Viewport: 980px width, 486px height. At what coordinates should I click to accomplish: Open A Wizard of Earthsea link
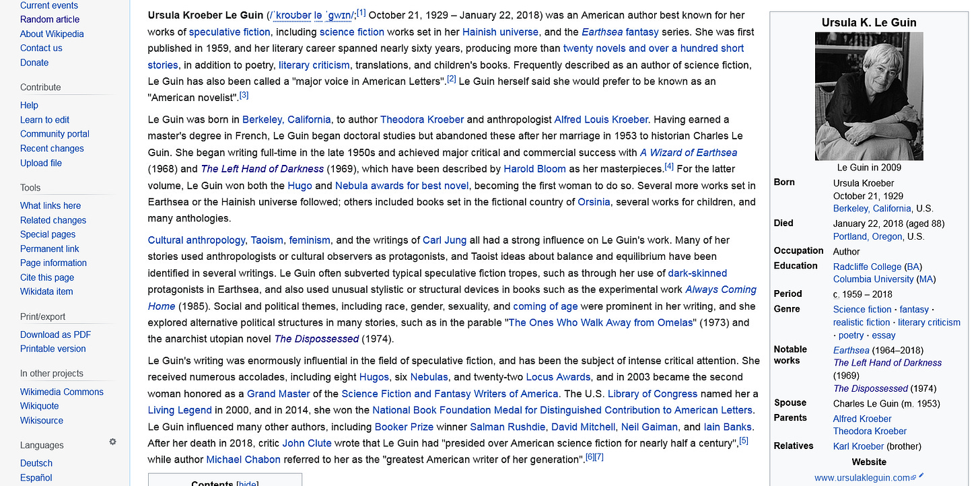coord(689,152)
